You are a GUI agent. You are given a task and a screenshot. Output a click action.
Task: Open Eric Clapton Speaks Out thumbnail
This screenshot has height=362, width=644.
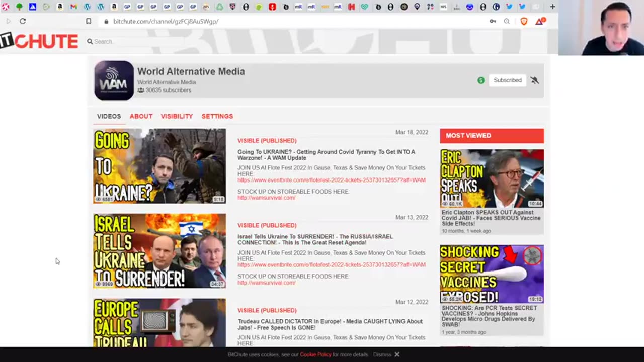[x=492, y=178]
